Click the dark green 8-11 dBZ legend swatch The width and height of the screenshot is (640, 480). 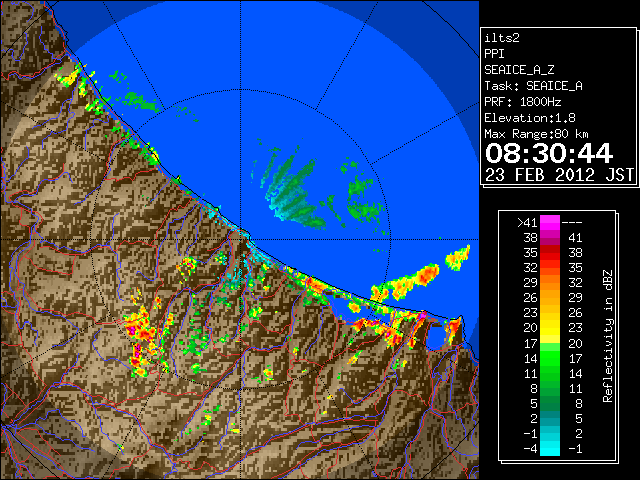pos(550,388)
